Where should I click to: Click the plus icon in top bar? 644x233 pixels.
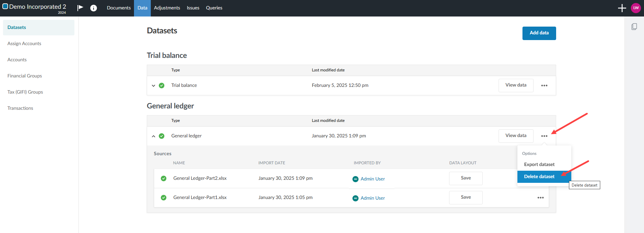coord(622,8)
